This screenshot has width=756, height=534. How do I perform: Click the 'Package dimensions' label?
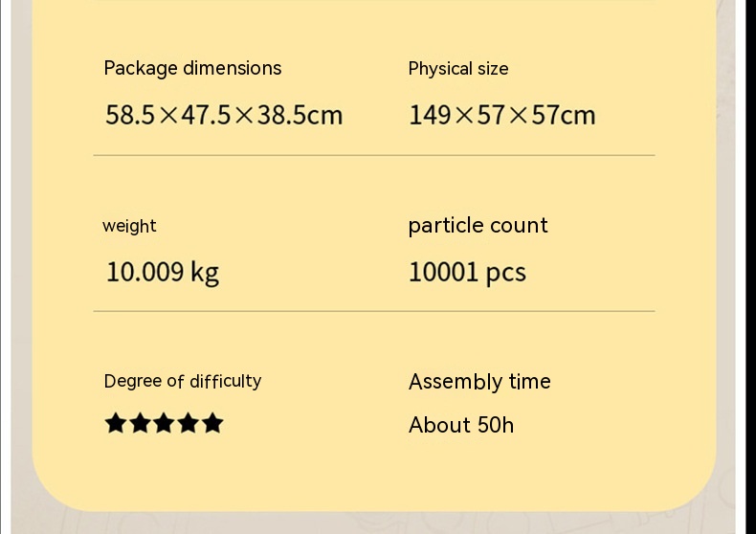tap(192, 68)
